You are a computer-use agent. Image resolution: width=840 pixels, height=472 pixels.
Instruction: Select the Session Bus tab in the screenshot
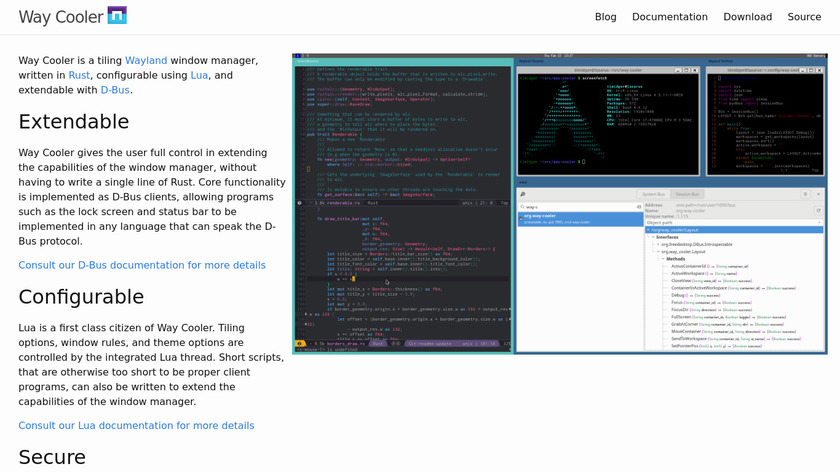687,194
